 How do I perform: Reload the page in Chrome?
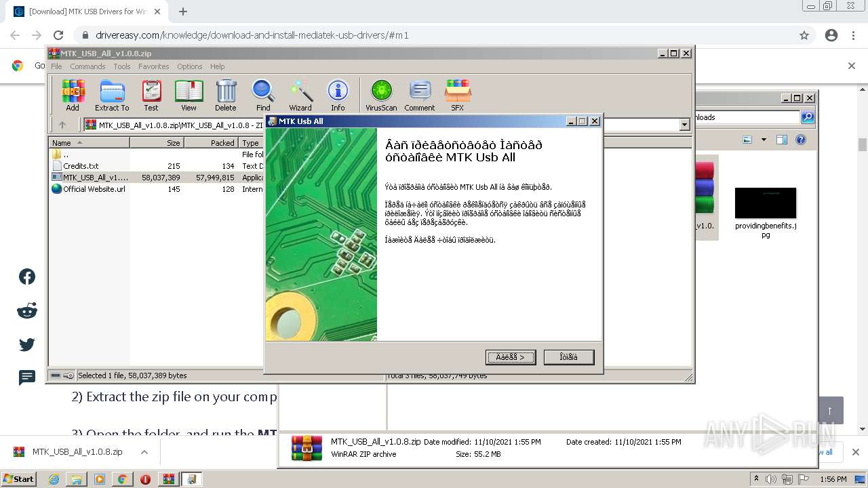coord(58,35)
